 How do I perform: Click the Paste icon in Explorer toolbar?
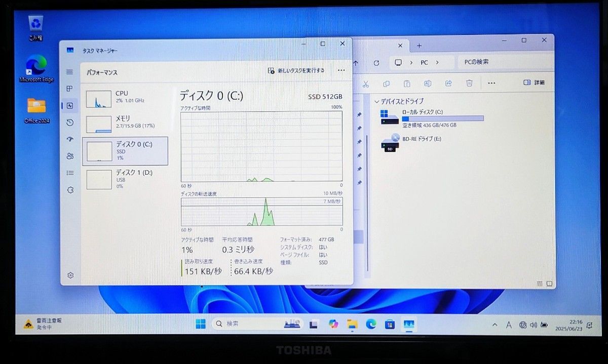click(x=407, y=83)
